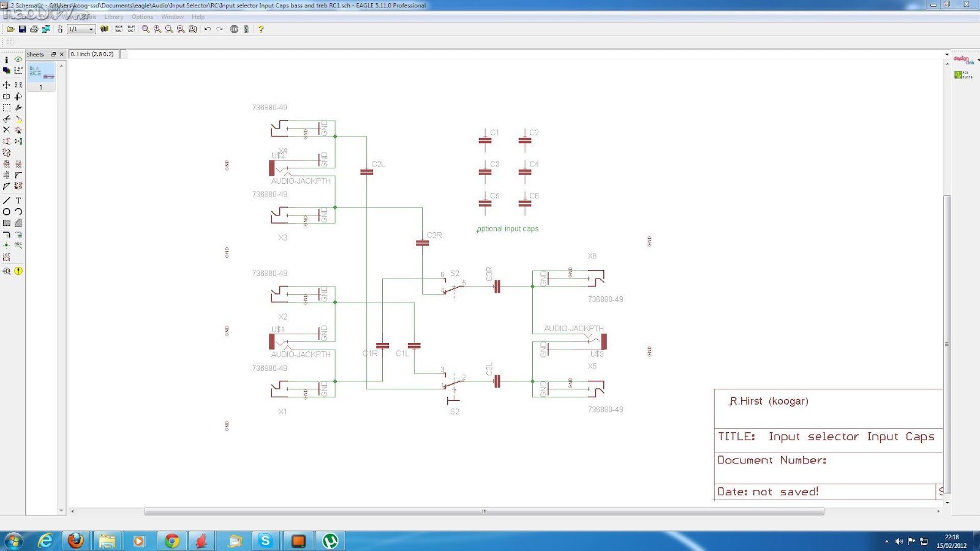Click the Save icon in the toolbar
The image size is (980, 551).
22,29
